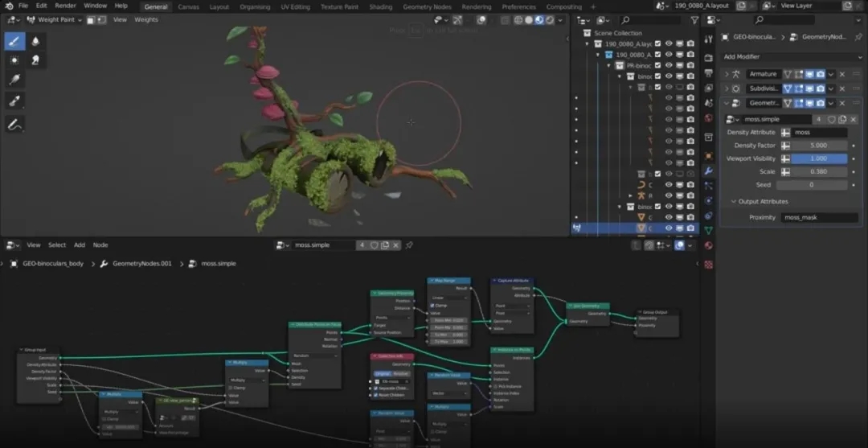Click the outliner filter funnel icon
The height and width of the screenshot is (448, 868).
point(694,20)
